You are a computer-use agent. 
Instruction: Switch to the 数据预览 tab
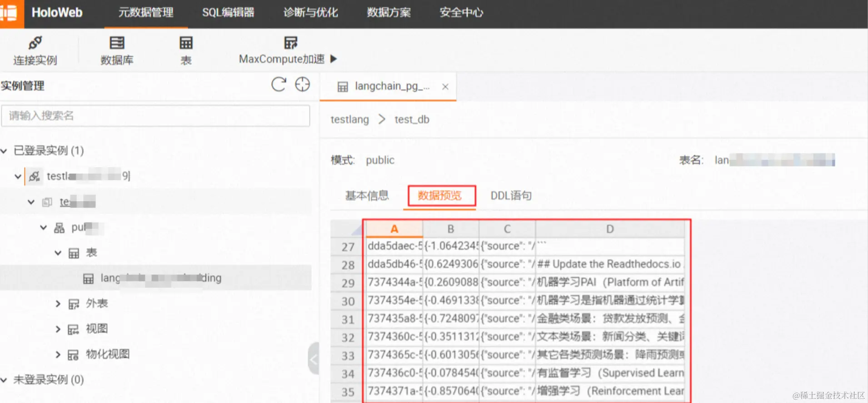coord(439,196)
